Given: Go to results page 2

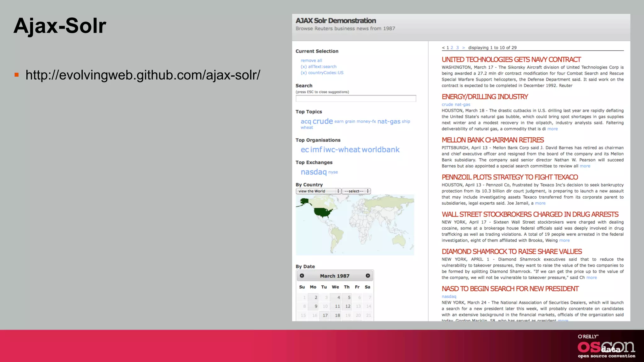Looking at the screenshot, I should [452, 48].
